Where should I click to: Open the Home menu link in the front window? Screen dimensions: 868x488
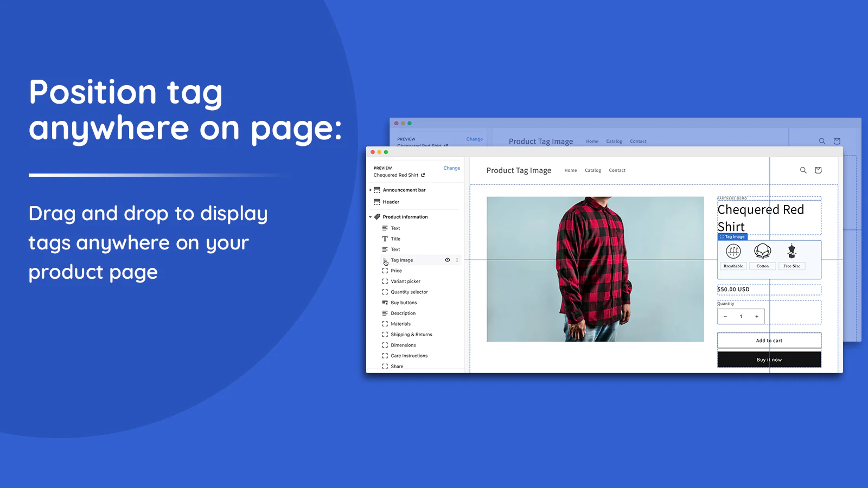pyautogui.click(x=571, y=170)
